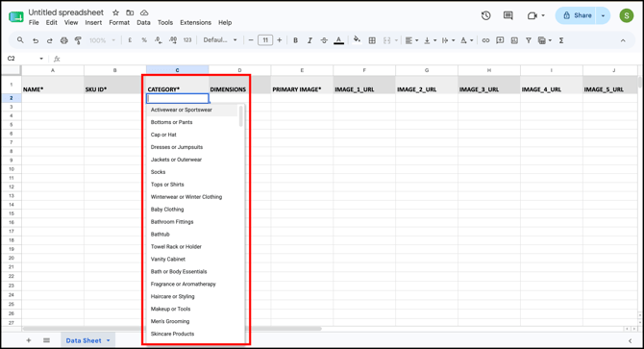The height and width of the screenshot is (349, 644).
Task: Open text rotation dropdown
Action: point(466,40)
